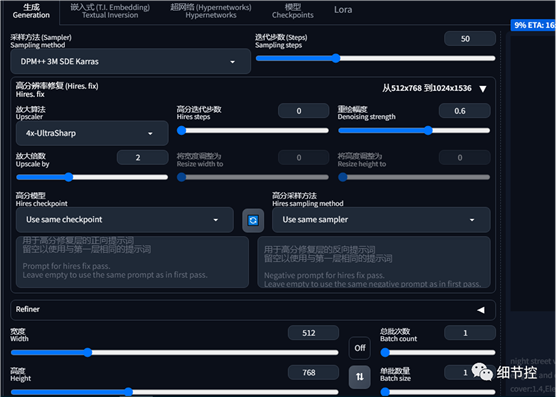The width and height of the screenshot is (556, 397).
Task: Adjust the Denoising strength slider
Action: (x=414, y=130)
